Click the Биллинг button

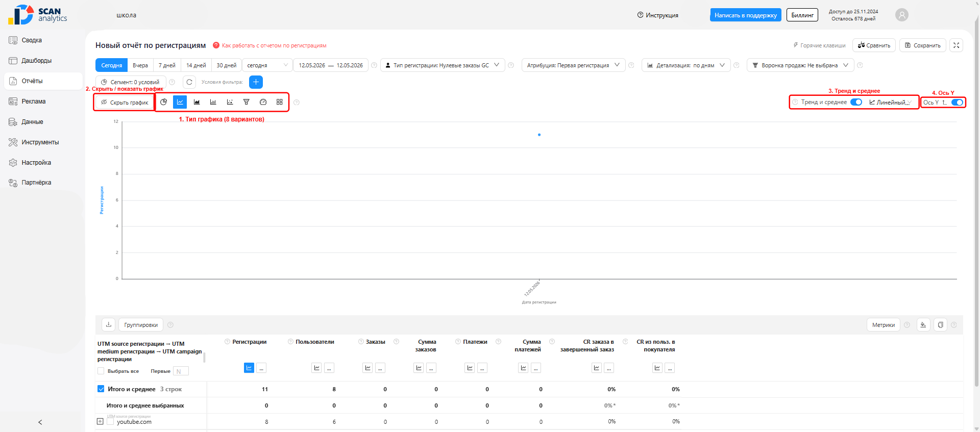coord(802,15)
